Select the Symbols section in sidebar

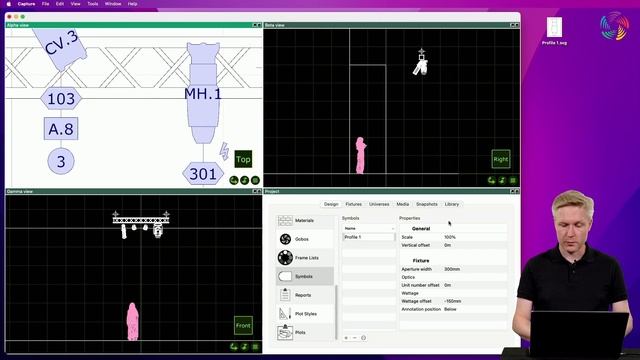pyautogui.click(x=304, y=276)
